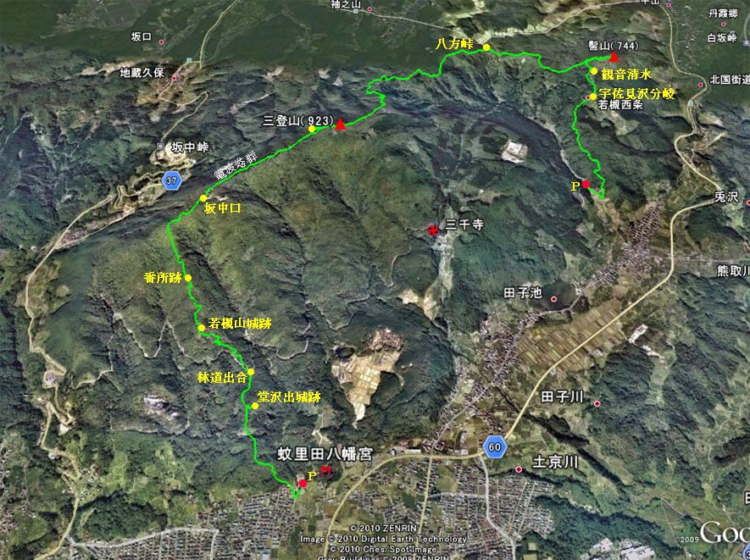The image size is (750, 560).
Task: Click the red parking marker below 若槻西条
Action: pyautogui.click(x=586, y=184)
